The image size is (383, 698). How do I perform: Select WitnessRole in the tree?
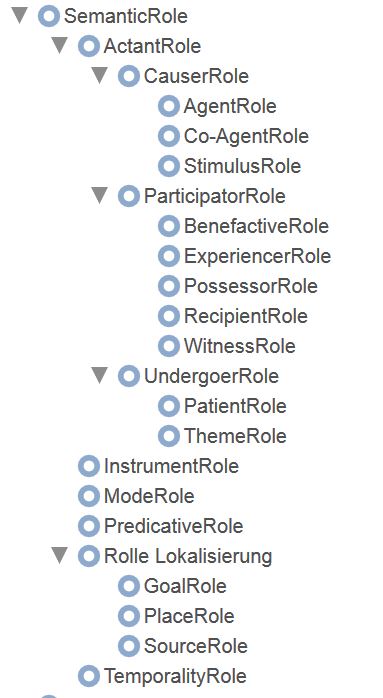[240, 346]
